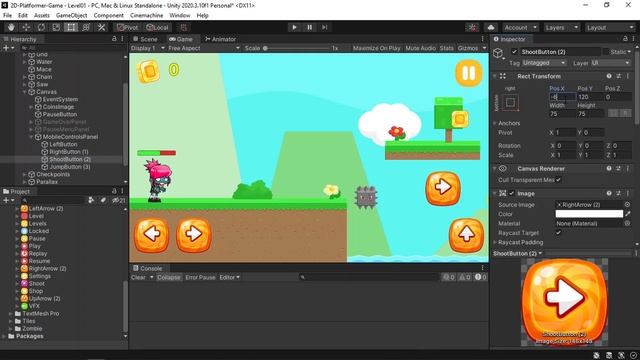Click the upper right arrow shoot button
Image resolution: width=640 pixels, height=360 pixels.
click(x=443, y=188)
